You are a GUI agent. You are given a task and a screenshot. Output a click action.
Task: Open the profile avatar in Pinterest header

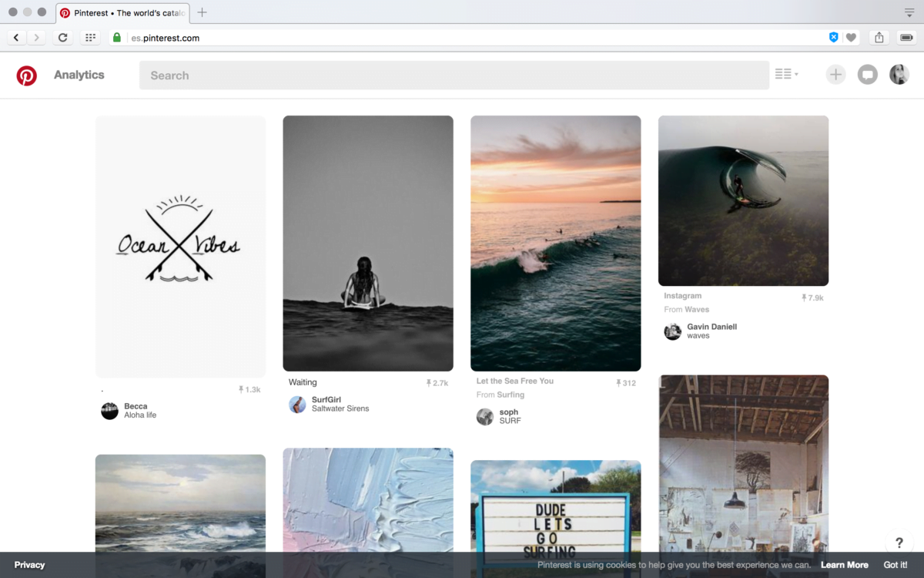tap(899, 75)
